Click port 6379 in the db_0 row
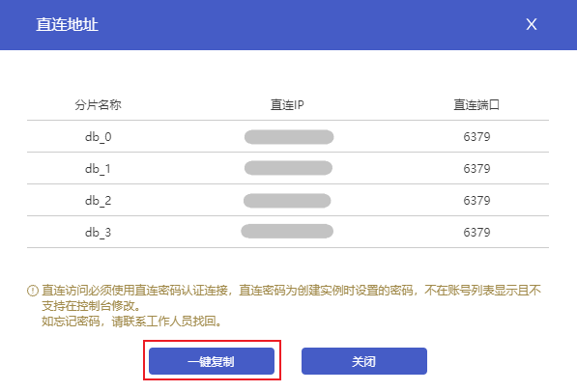Image resolution: width=577 pixels, height=392 pixels. click(x=476, y=137)
